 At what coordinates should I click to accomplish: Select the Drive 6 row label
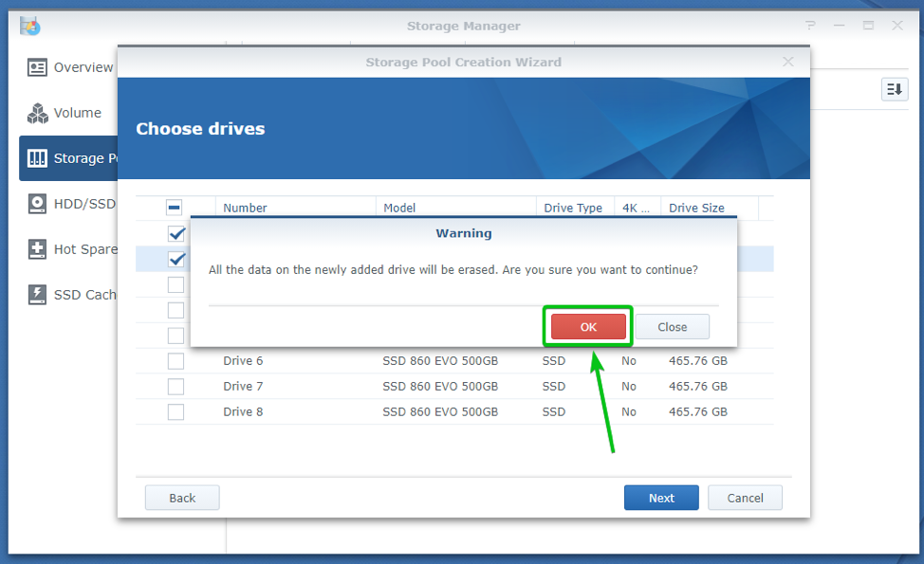tap(243, 361)
